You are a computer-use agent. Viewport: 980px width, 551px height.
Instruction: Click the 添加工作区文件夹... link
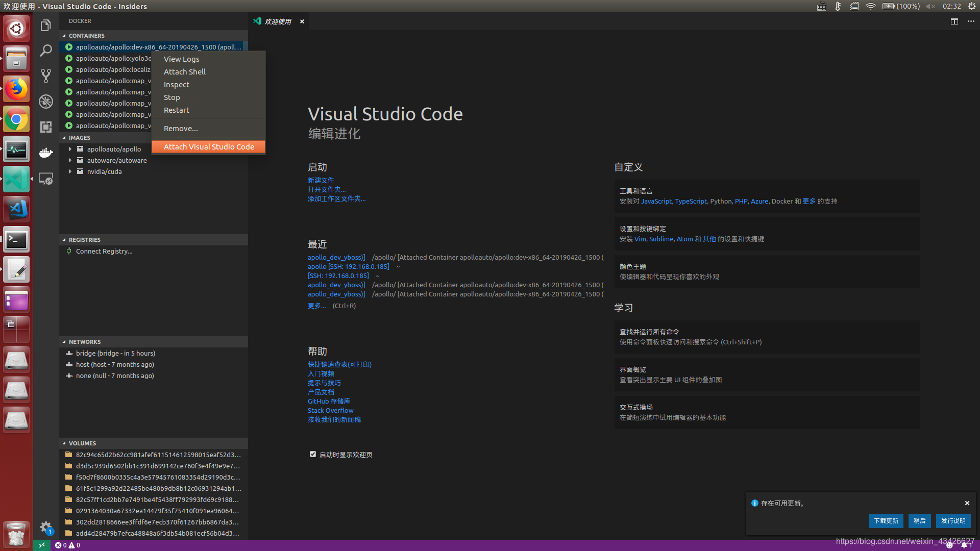[337, 198]
